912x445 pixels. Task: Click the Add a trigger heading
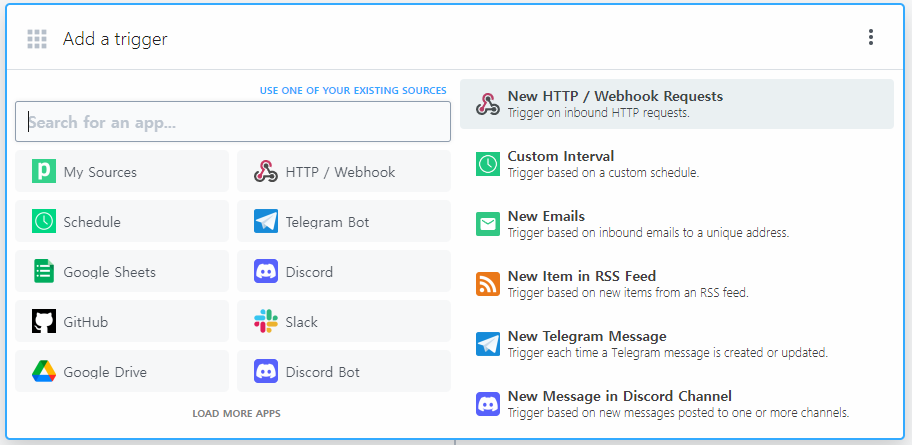pos(115,39)
